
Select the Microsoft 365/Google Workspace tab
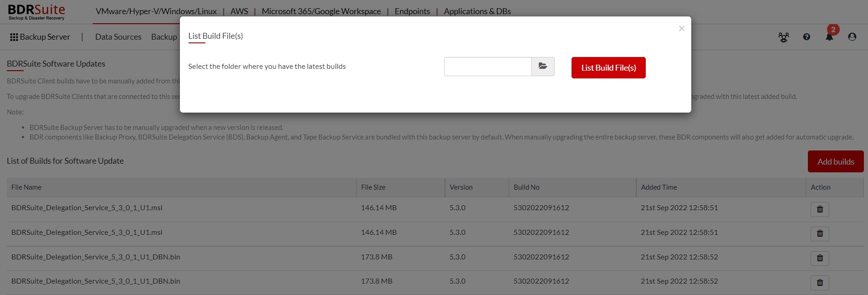321,11
